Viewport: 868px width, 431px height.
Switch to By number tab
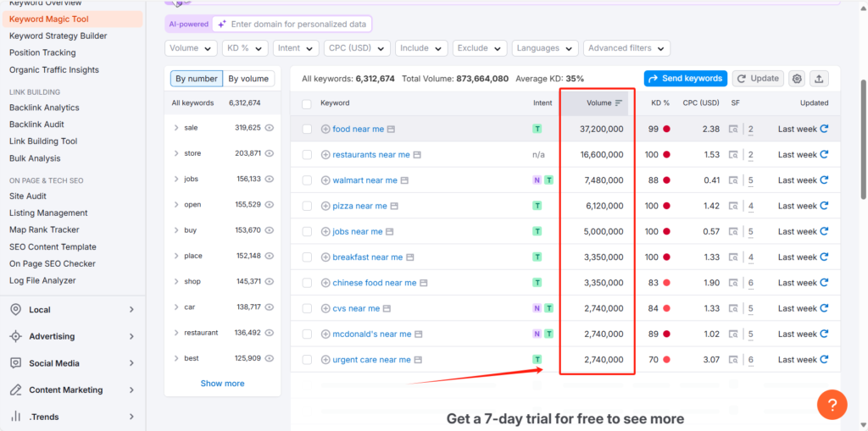point(197,79)
